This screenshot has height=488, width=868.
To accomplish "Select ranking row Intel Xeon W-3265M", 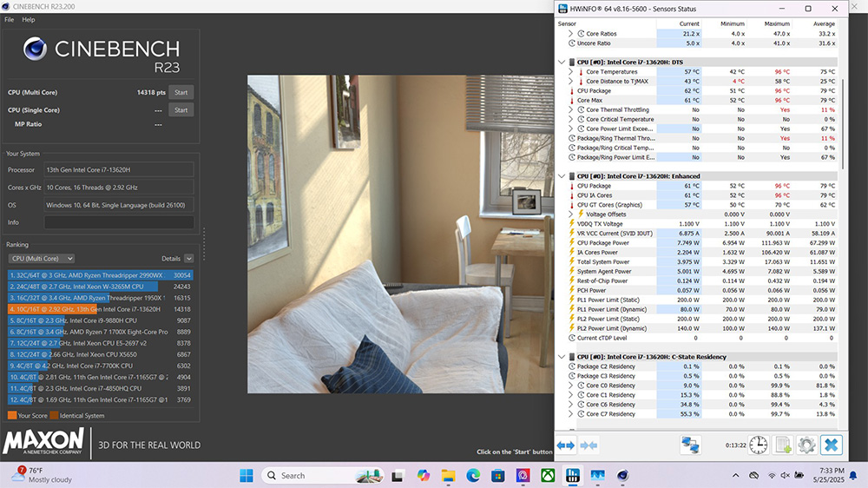I will click(100, 287).
